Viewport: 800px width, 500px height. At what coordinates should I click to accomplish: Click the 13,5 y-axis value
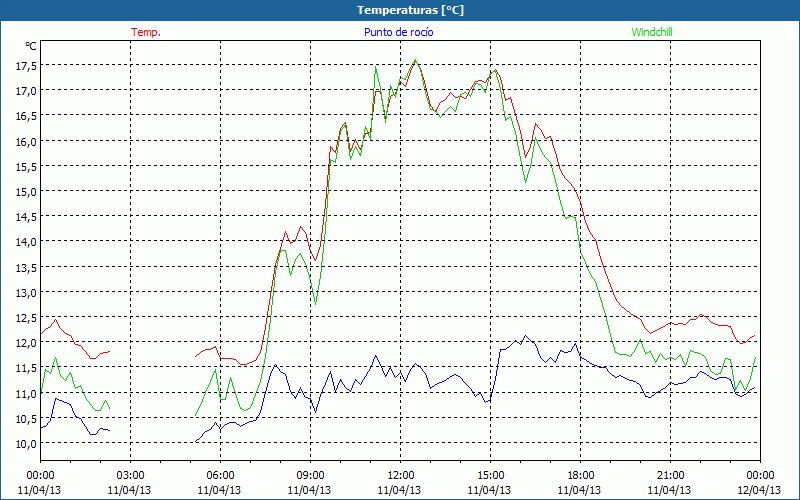(26, 267)
